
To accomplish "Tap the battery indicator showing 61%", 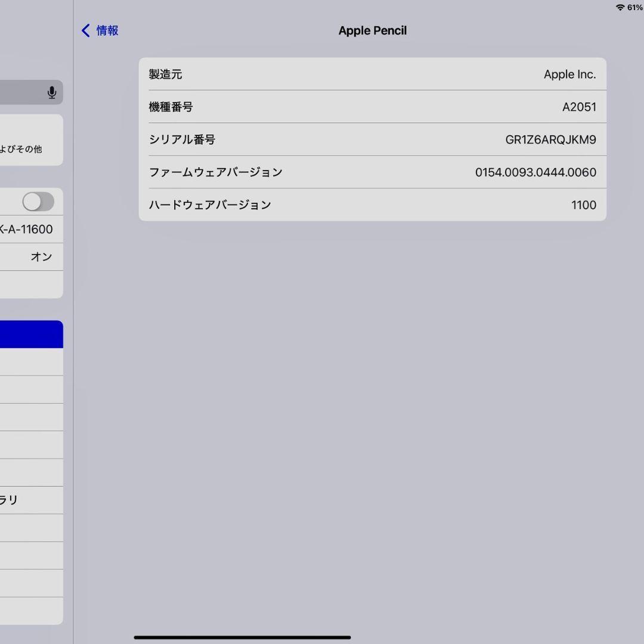I will click(x=633, y=8).
